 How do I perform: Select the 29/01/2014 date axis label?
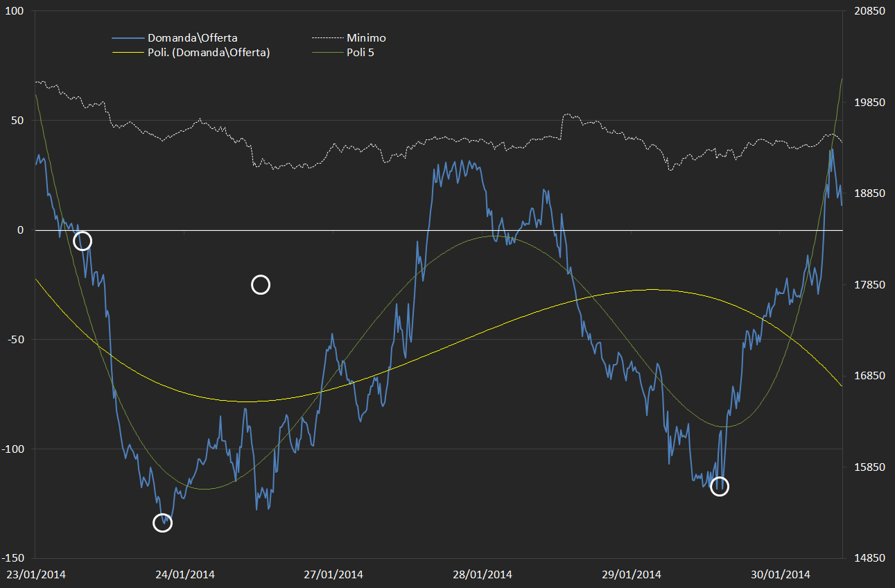tap(632, 575)
